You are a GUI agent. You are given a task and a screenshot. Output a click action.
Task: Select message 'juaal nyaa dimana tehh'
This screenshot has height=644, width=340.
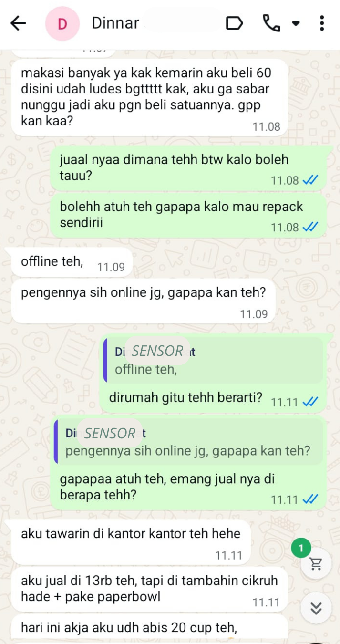point(188,168)
